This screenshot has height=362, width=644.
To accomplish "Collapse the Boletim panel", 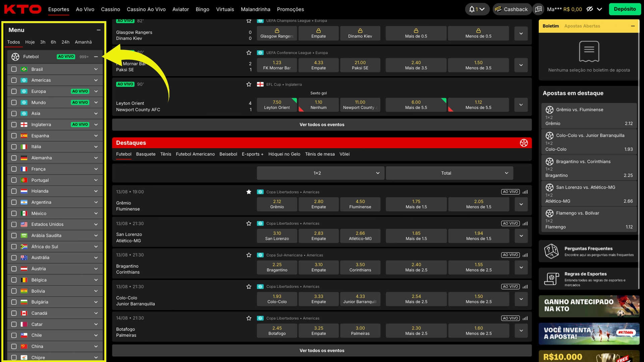I will point(633,26).
